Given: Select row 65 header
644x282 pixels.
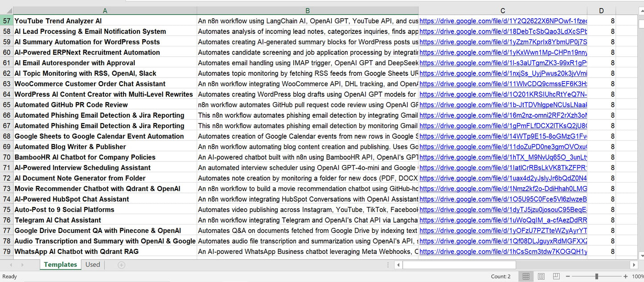Looking at the screenshot, I should point(7,105).
